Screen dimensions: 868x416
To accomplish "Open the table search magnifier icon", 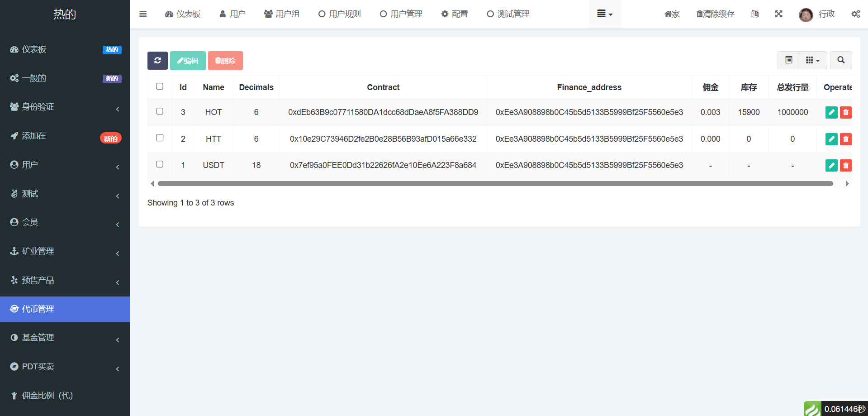I will pyautogui.click(x=840, y=60).
